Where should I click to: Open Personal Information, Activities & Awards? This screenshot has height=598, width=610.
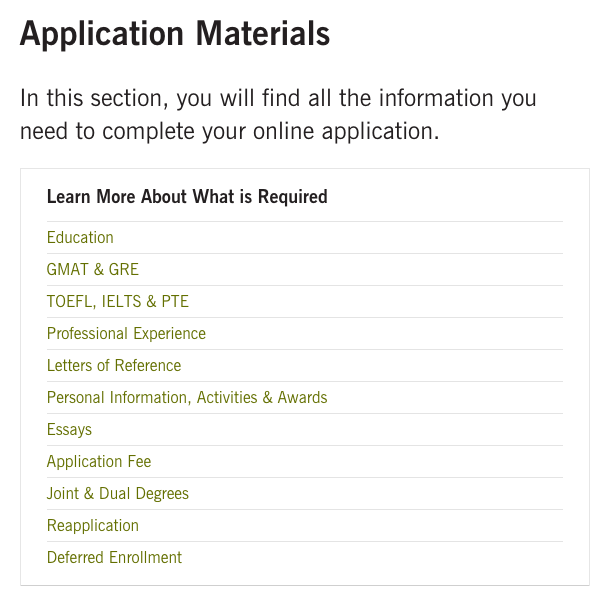point(187,398)
